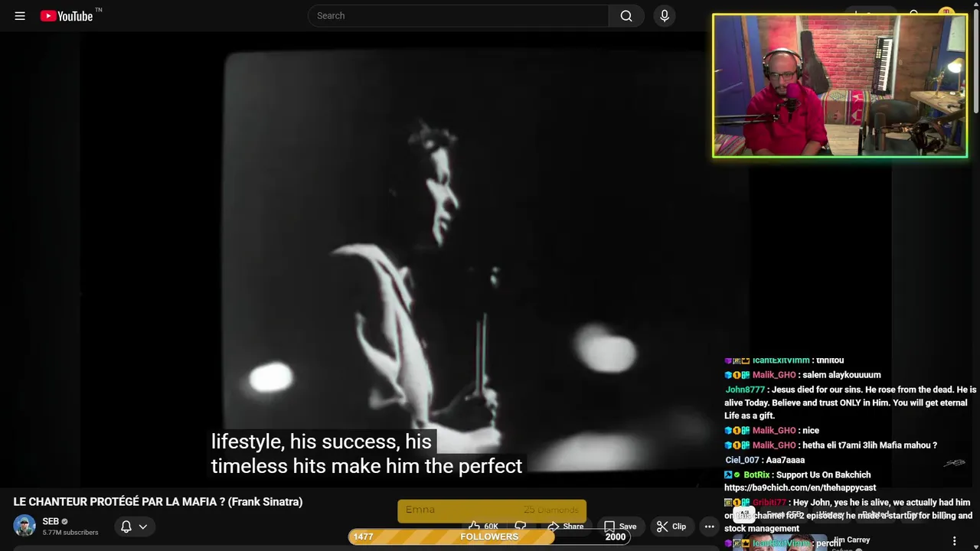Viewport: 980px width, 551px height.
Task: Click the Gribiti77 chat username
Action: coord(769,503)
